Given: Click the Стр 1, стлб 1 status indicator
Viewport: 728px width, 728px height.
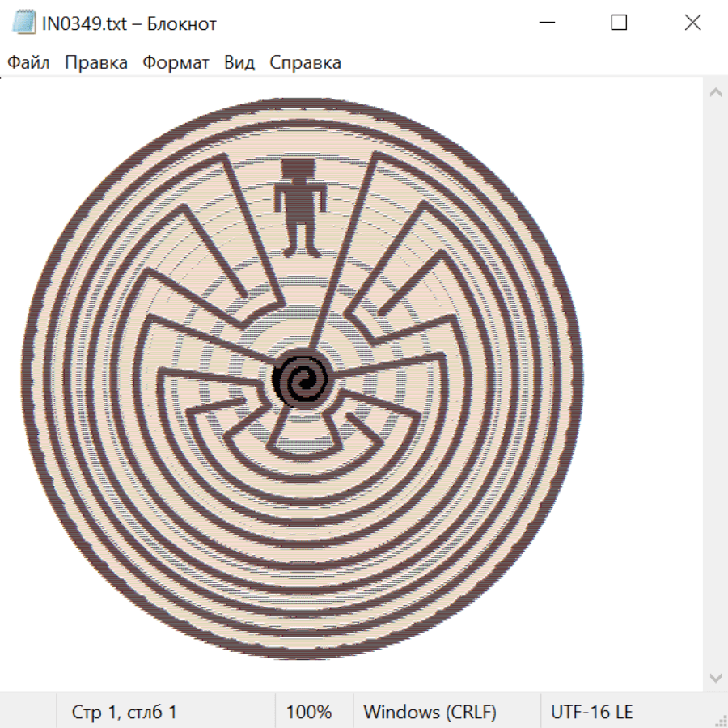Looking at the screenshot, I should 124,713.
